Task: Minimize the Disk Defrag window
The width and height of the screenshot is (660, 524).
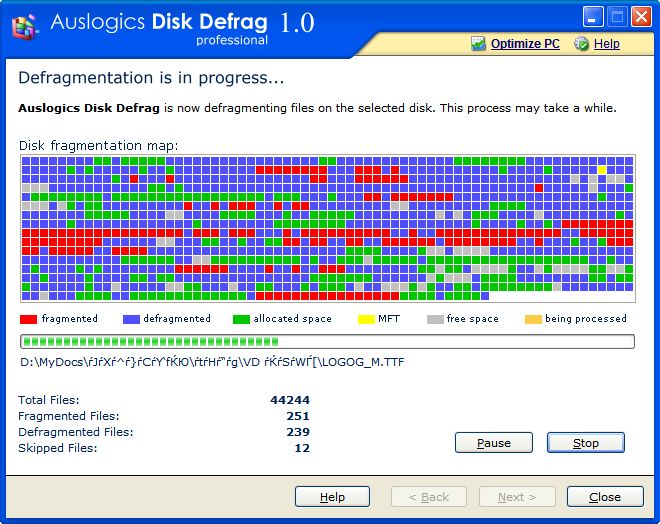Action: click(x=593, y=17)
